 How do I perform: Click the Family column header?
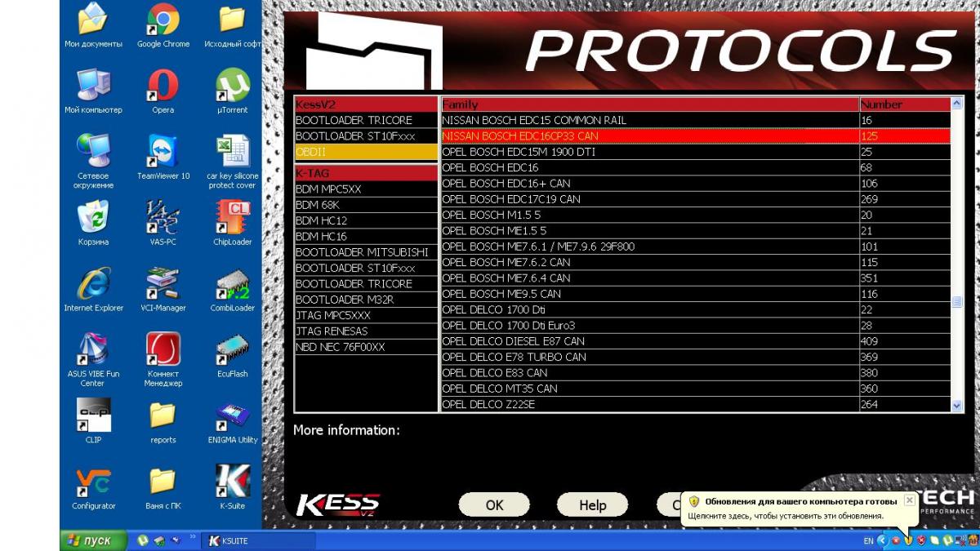[650, 104]
